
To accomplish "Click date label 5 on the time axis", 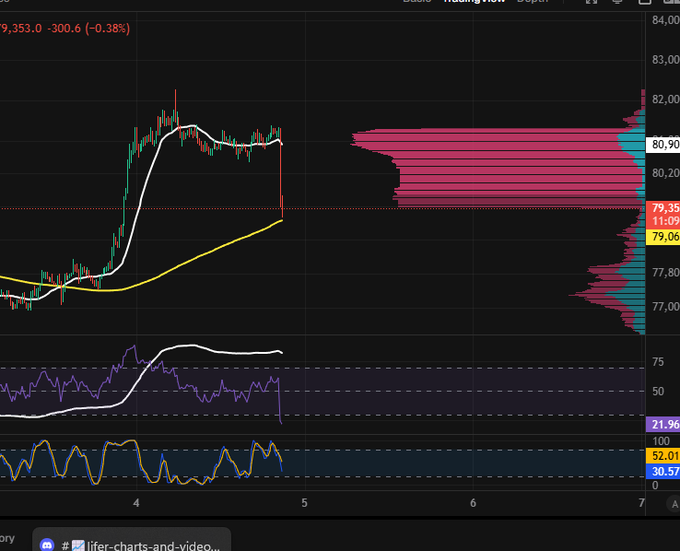I will (304, 503).
